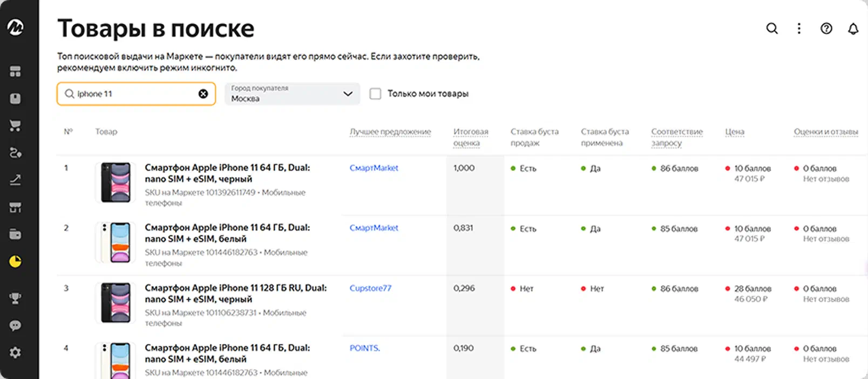The width and height of the screenshot is (868, 379).
Task: Open the help question mark icon
Action: (826, 29)
